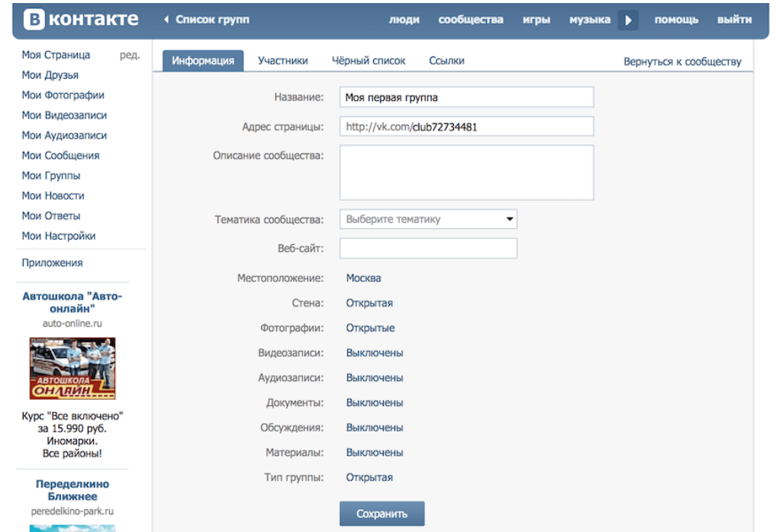Open игры in the header
The width and height of the screenshot is (776, 532).
pyautogui.click(x=536, y=20)
